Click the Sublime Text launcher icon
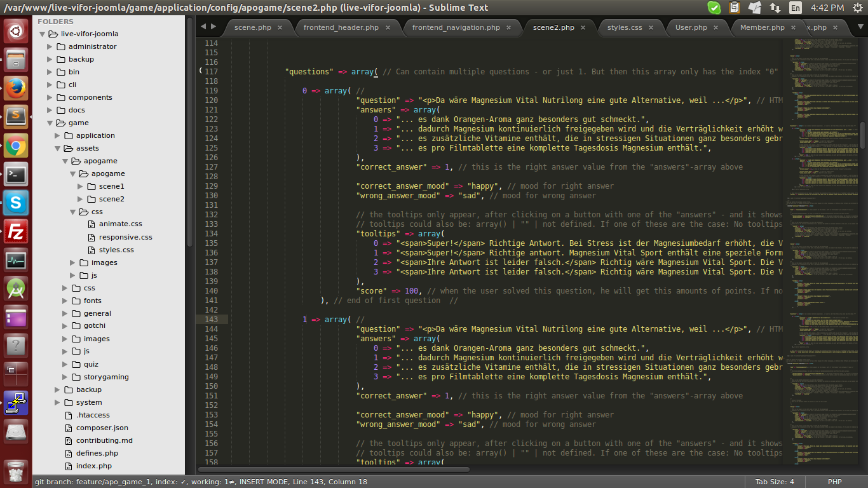 [x=16, y=117]
